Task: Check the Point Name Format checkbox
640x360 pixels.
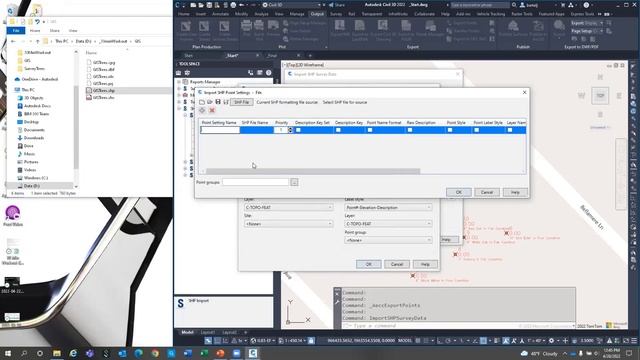Action: (x=370, y=130)
